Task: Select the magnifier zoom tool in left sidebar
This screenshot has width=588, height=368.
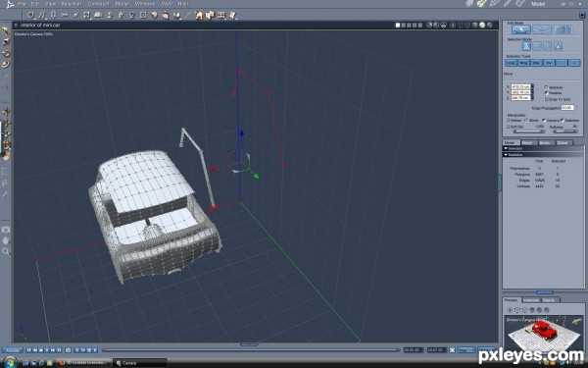Action: [6, 251]
